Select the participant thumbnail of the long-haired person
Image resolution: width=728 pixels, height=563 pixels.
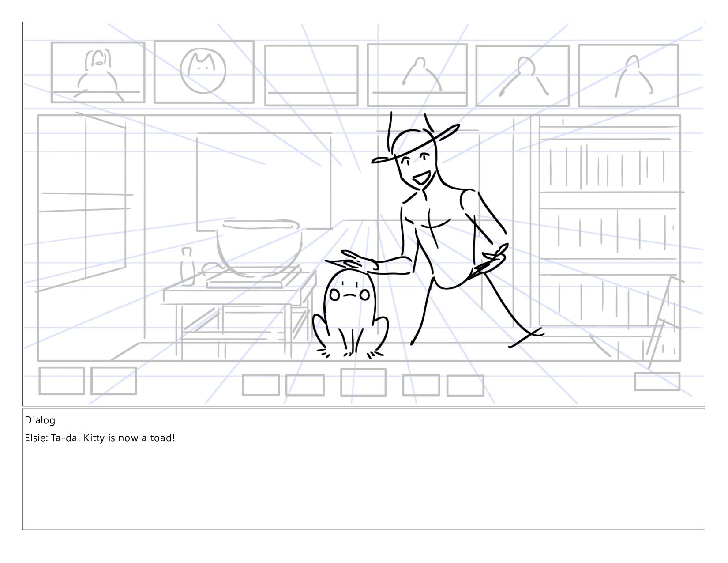[x=98, y=72]
